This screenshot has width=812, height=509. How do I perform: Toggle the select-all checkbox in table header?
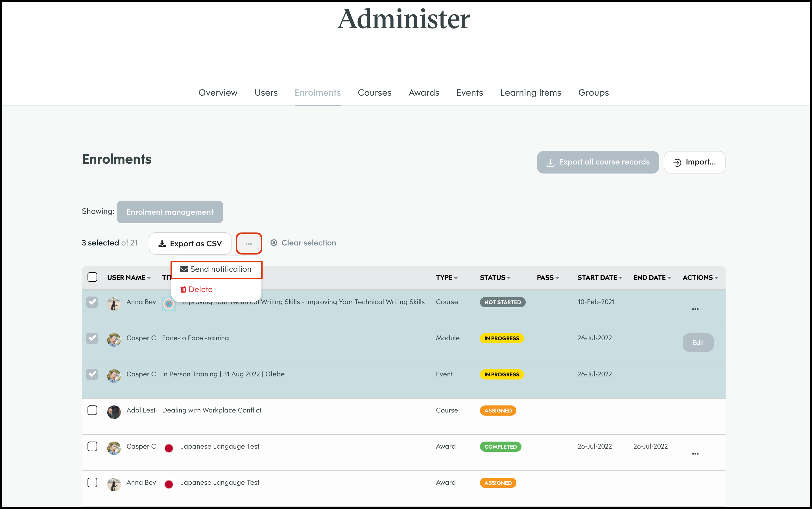[x=92, y=277]
